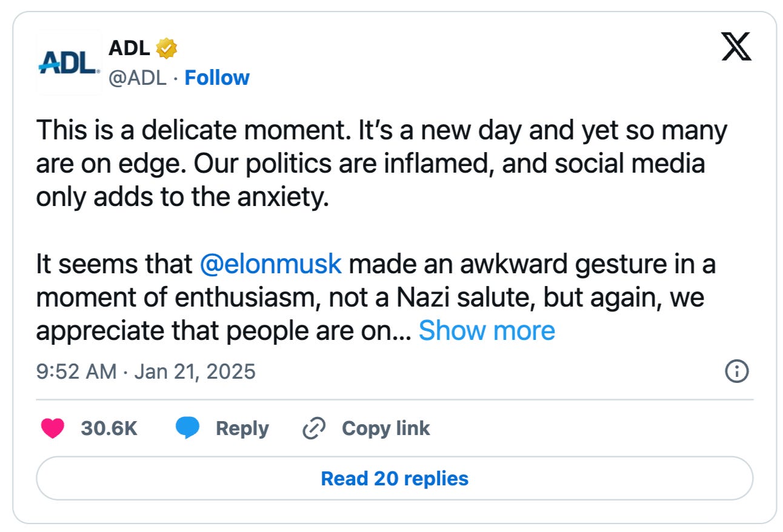Screen dimensions: 783x532
Task: Click the circled info icon beside the timestamp
Action: (737, 371)
